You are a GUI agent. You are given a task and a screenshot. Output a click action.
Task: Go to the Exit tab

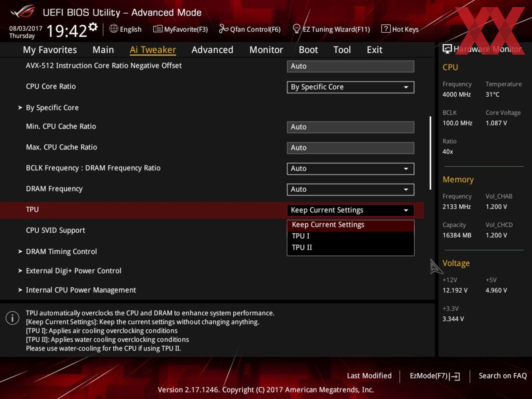tap(374, 50)
